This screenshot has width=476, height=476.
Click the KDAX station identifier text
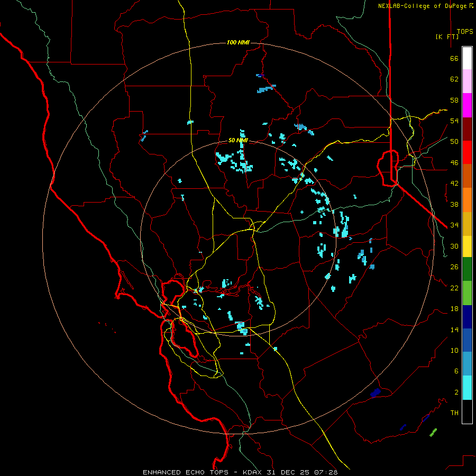click(x=253, y=472)
